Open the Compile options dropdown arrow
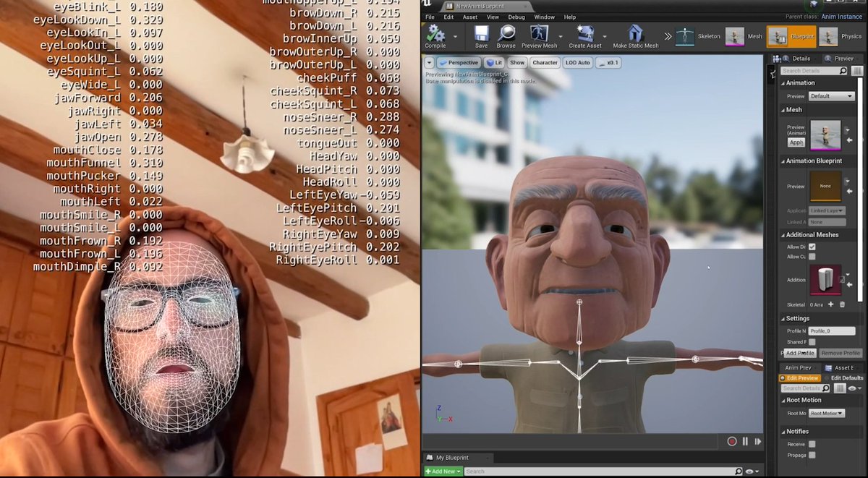 (456, 35)
